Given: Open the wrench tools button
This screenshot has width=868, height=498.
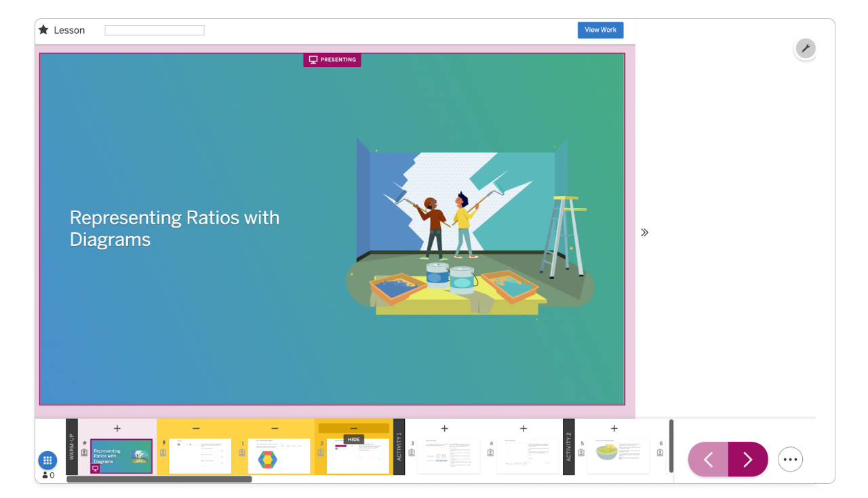Looking at the screenshot, I should click(x=805, y=48).
